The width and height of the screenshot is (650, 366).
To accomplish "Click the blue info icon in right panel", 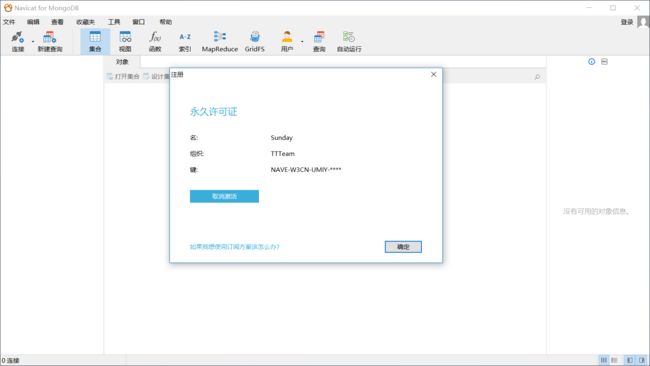I will point(592,62).
